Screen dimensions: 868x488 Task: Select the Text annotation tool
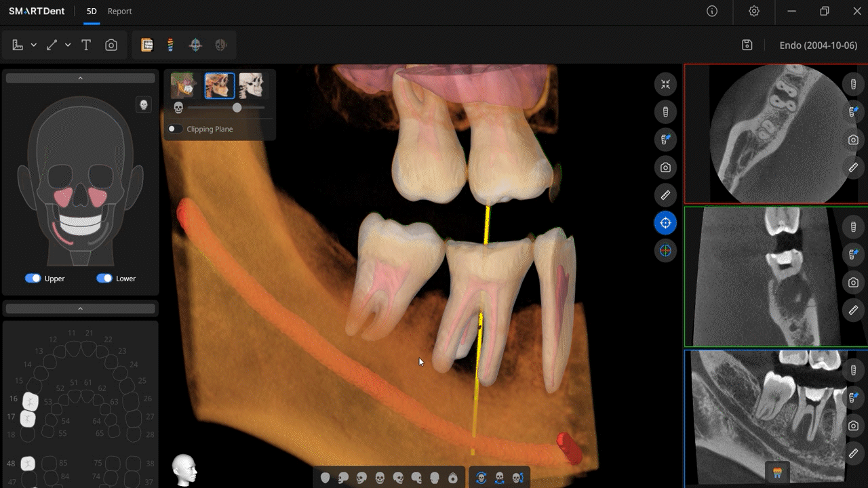pos(86,45)
